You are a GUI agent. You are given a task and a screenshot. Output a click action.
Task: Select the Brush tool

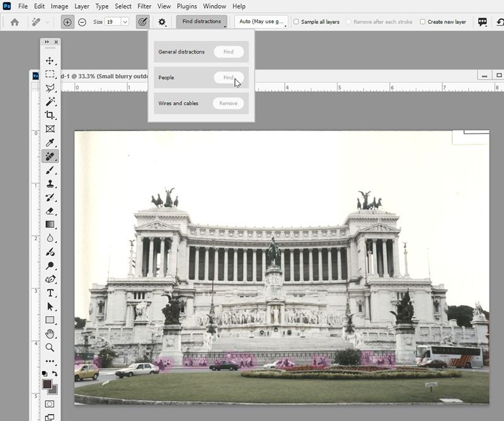(50, 170)
